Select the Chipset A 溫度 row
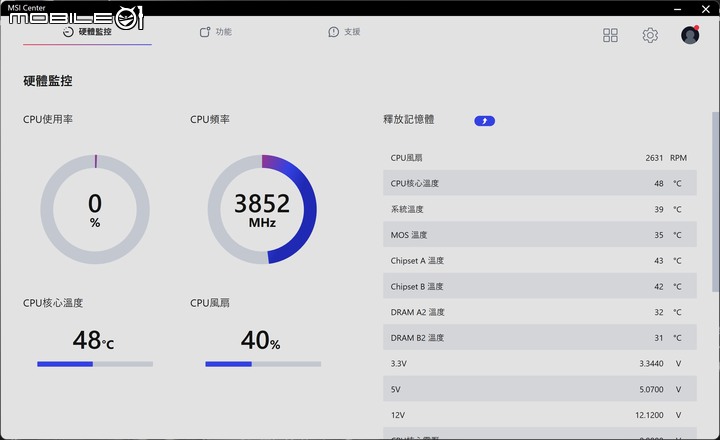Viewport: 720px width, 440px height. 540,260
